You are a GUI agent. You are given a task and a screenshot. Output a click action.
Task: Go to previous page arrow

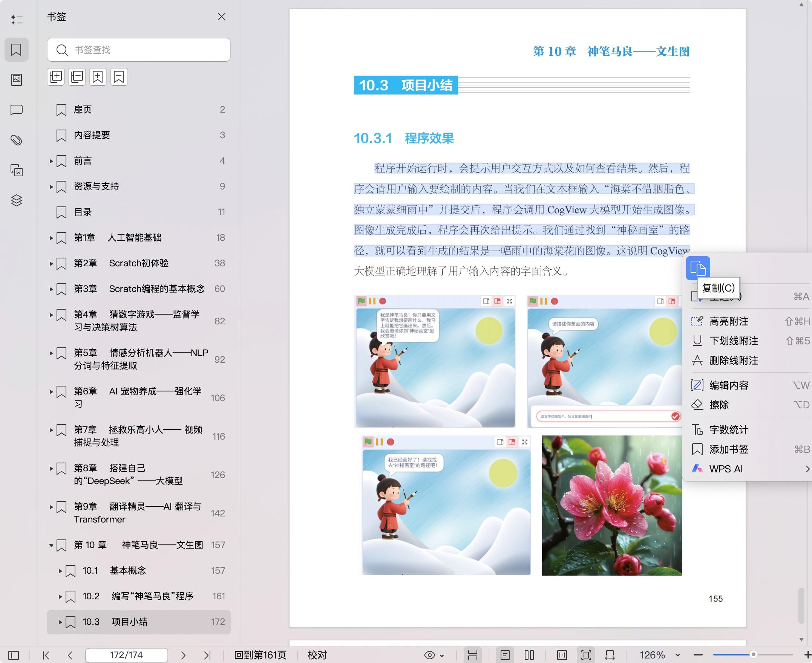click(x=70, y=655)
